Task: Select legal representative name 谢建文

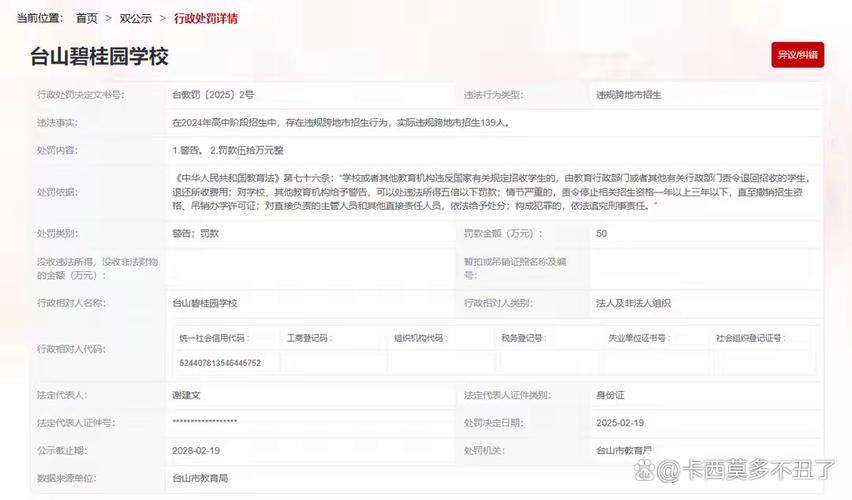Action: (186, 395)
